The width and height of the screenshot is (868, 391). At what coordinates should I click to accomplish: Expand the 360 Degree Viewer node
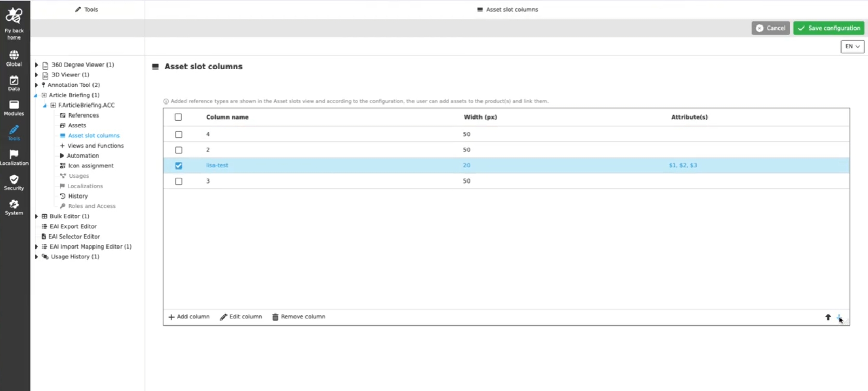[x=36, y=65]
